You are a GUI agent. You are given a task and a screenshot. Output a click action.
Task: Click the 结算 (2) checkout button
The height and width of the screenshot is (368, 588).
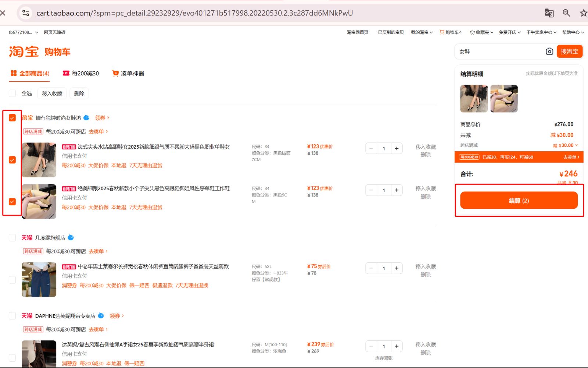point(519,201)
